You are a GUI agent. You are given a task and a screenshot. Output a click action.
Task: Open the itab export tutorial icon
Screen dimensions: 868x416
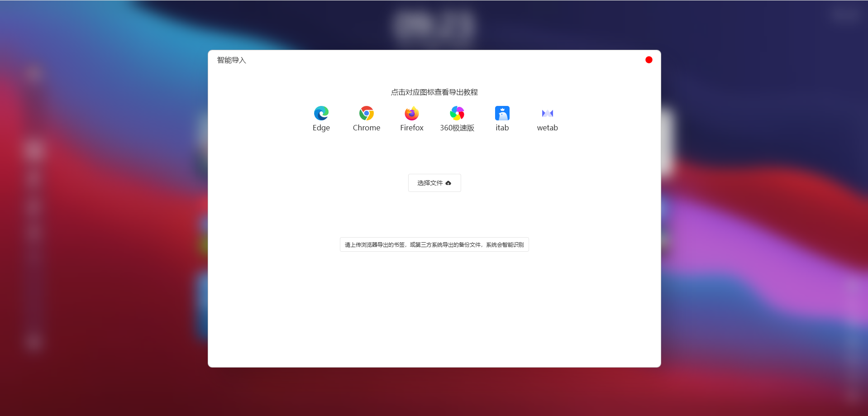point(502,113)
